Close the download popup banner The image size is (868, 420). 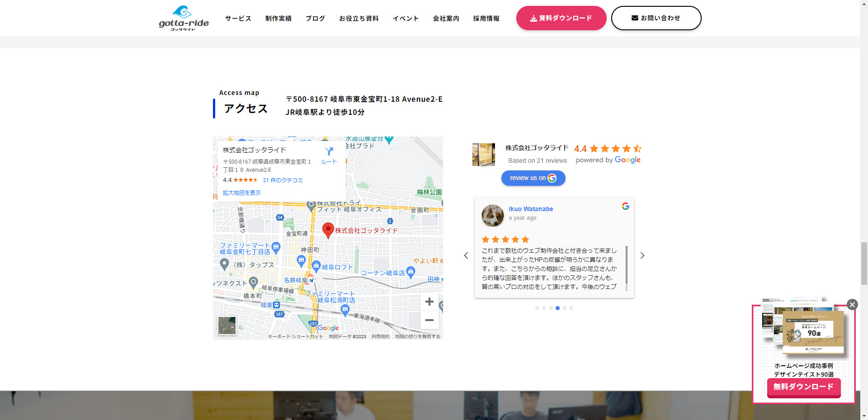[x=852, y=305]
